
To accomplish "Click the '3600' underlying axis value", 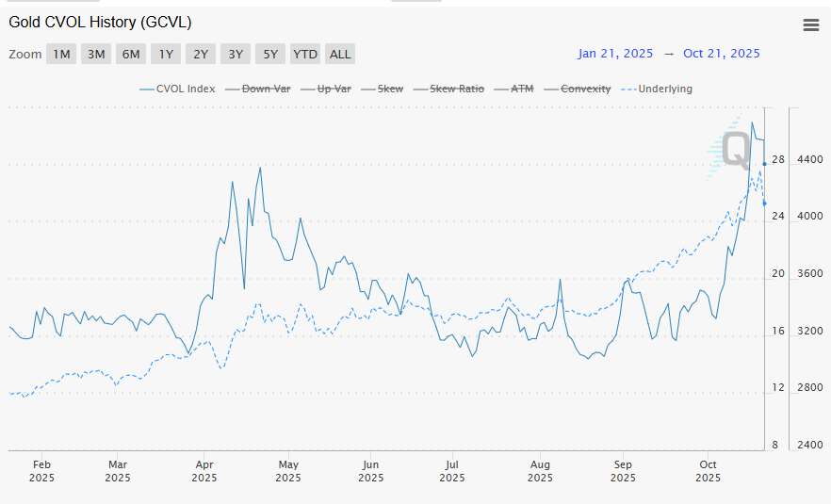I will coord(810,274).
